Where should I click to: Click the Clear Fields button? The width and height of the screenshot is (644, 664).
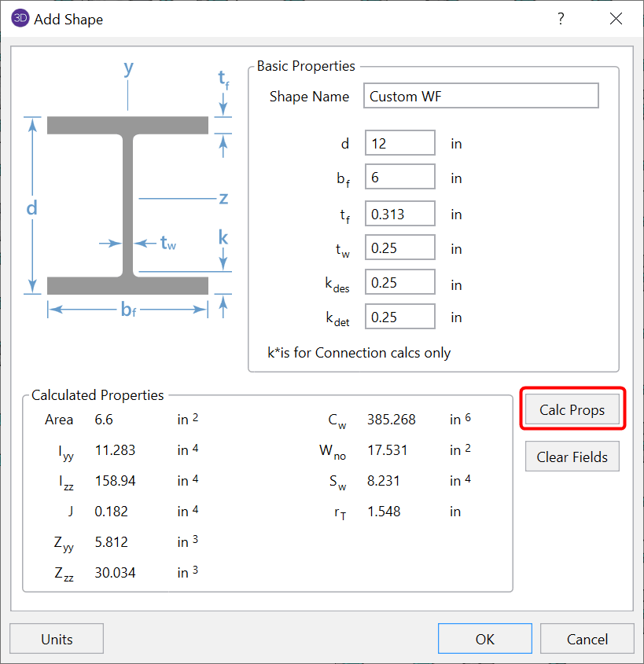click(572, 457)
